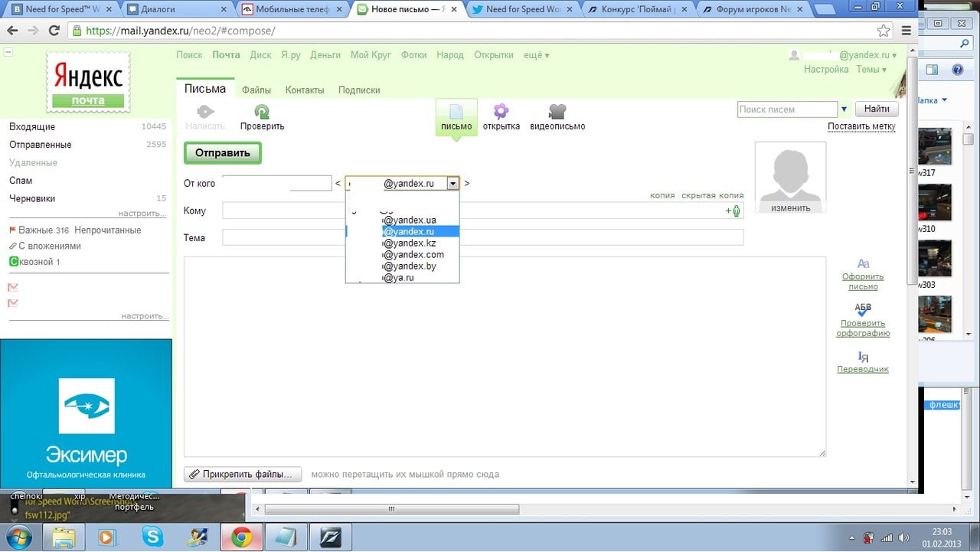The height and width of the screenshot is (552, 980).
Task: Choose @yandex.com from the domain list
Action: [403, 255]
